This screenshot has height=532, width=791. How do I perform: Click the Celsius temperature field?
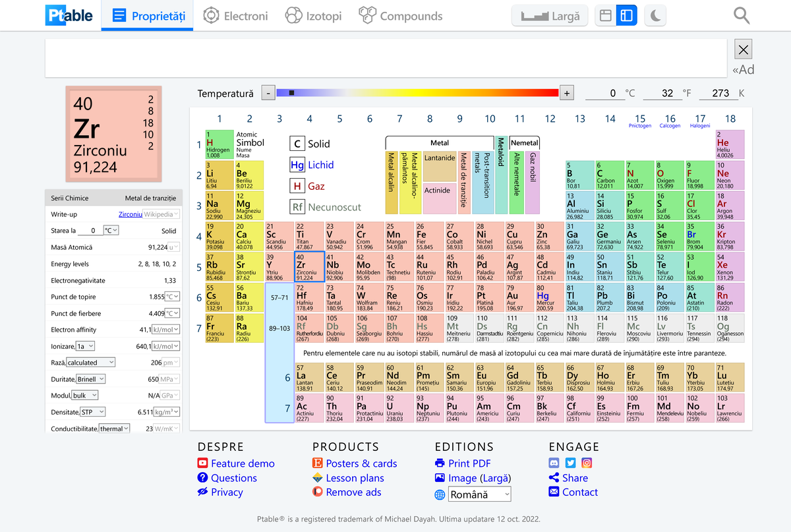coord(604,93)
